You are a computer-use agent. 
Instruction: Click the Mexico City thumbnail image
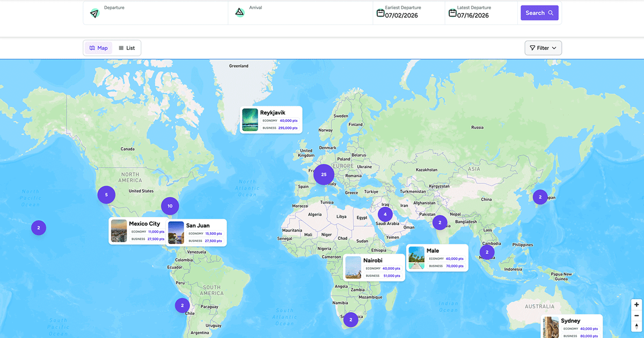coord(119,231)
